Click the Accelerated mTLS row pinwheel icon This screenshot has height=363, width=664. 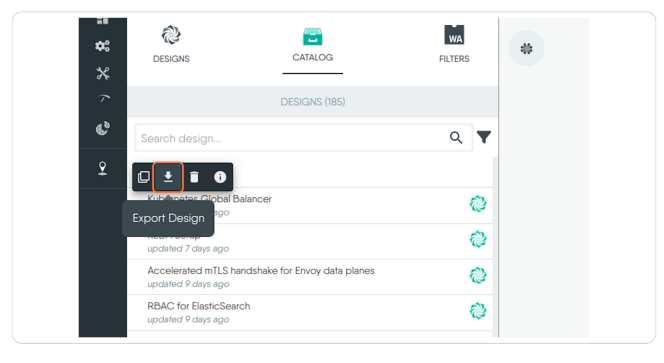point(478,275)
